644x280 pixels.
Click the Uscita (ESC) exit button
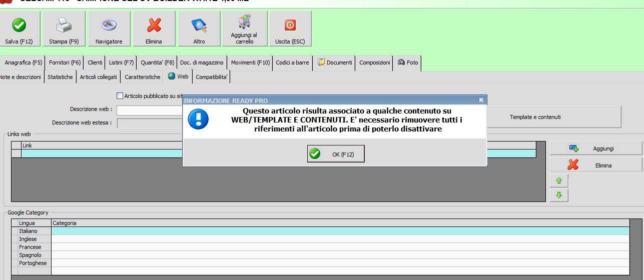point(290,29)
